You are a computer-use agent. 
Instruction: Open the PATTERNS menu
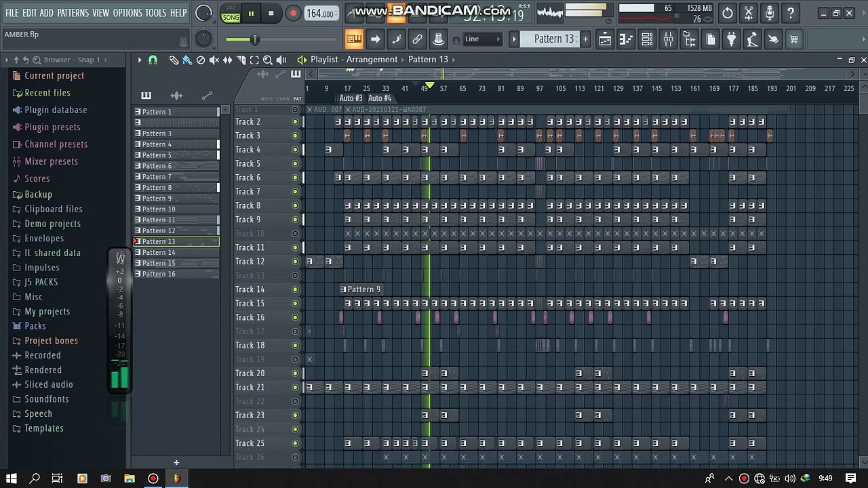pyautogui.click(x=73, y=13)
